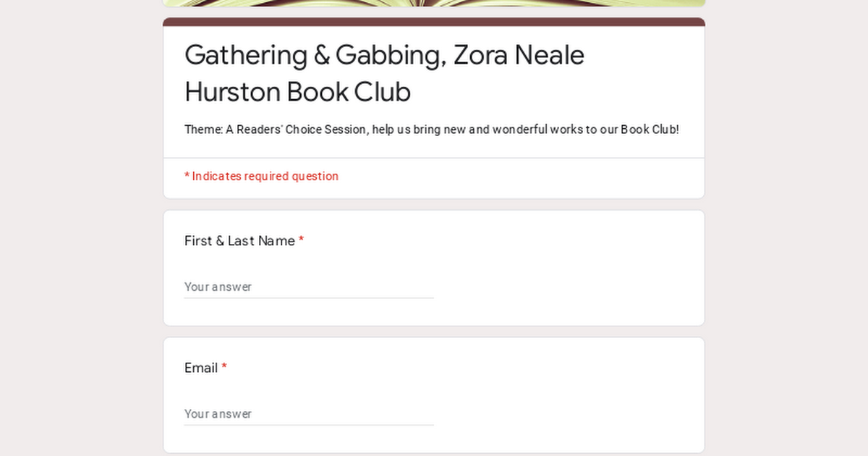Click the First & Last Name question card
The image size is (868, 456).
[434, 268]
